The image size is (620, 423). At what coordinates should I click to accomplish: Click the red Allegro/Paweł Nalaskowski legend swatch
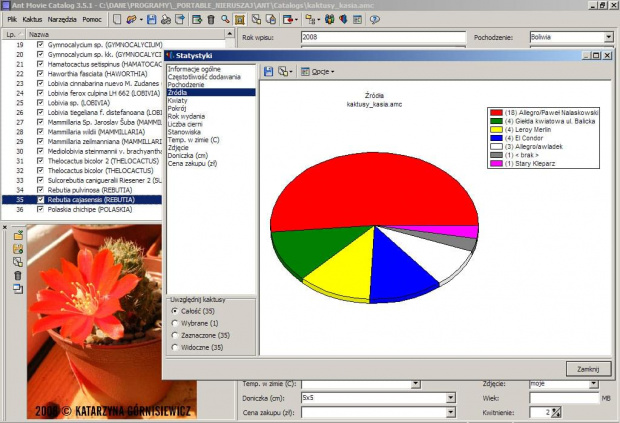pos(494,114)
